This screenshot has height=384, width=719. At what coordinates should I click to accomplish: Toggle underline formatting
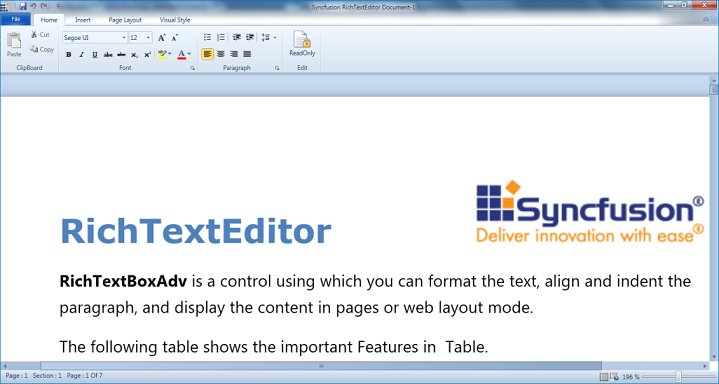[x=95, y=55]
